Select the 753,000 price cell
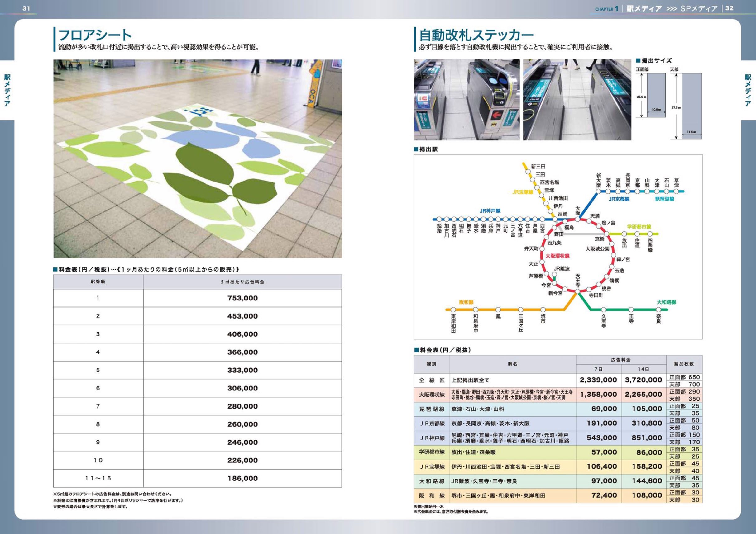This screenshot has height=534, width=756. 242,298
